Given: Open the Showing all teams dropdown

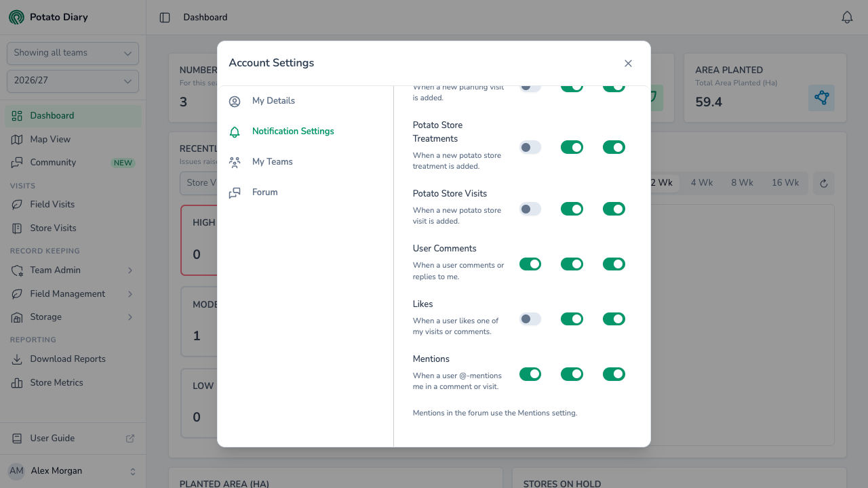Looking at the screenshot, I should click(x=73, y=53).
